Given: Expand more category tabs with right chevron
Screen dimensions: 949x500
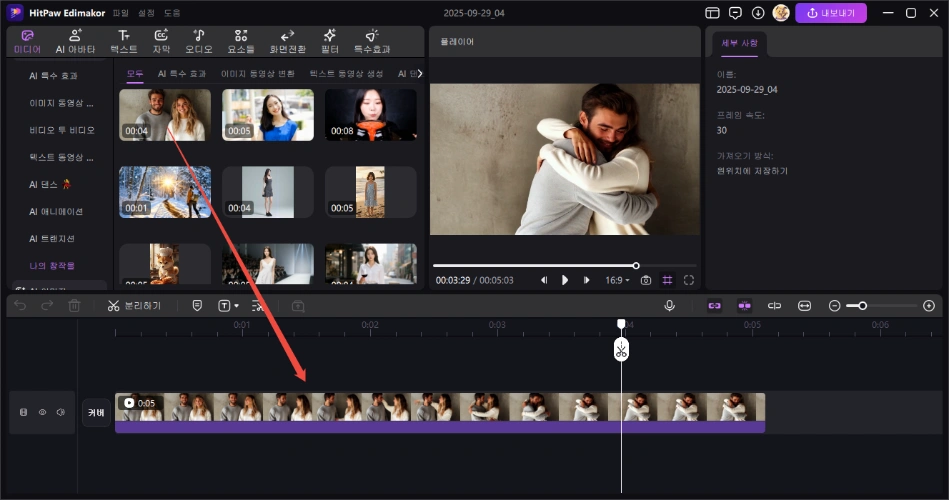Looking at the screenshot, I should click(419, 73).
